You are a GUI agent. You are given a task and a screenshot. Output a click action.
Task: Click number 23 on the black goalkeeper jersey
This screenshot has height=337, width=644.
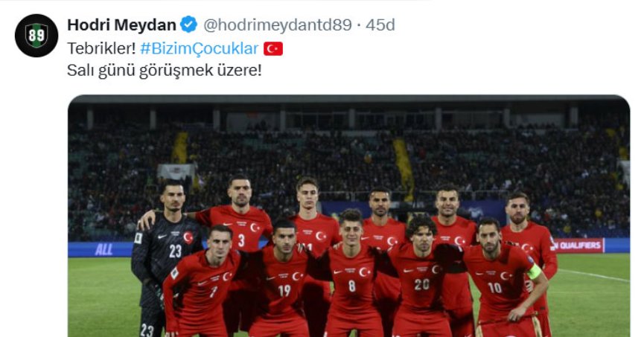click(x=175, y=251)
